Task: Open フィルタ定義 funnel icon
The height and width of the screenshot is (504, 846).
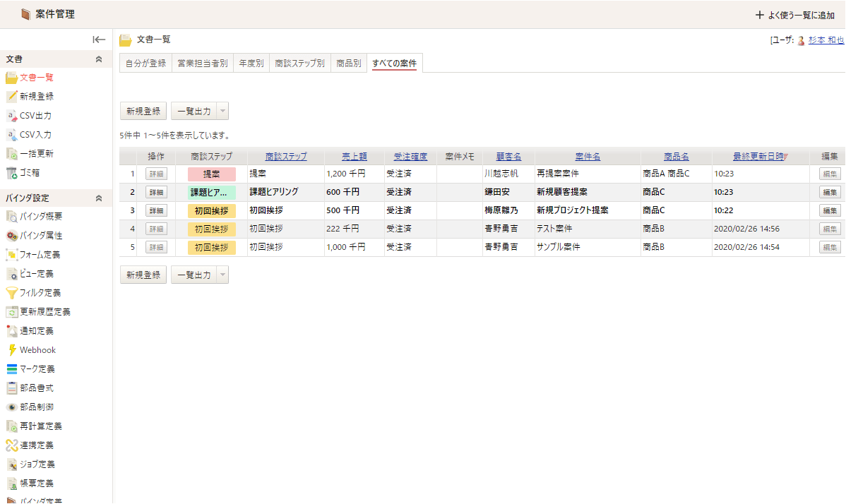Action: [x=11, y=293]
